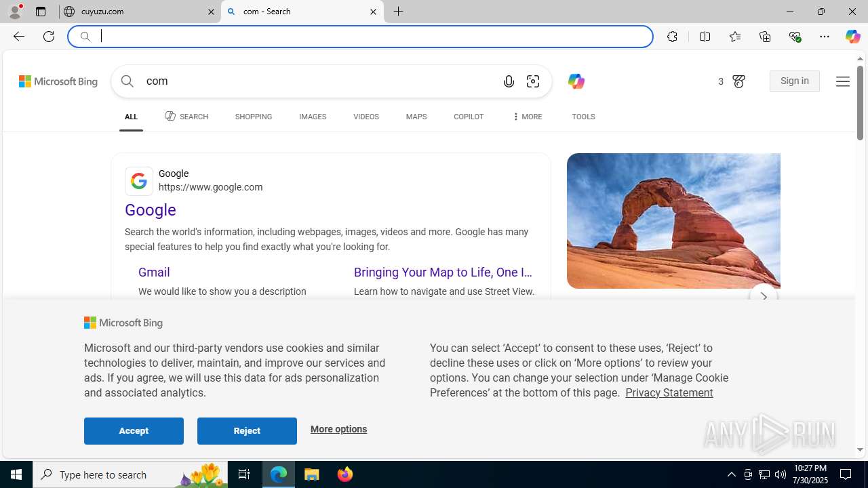This screenshot has width=868, height=488.
Task: Open Settings and more ellipsis
Action: [x=825, y=37]
